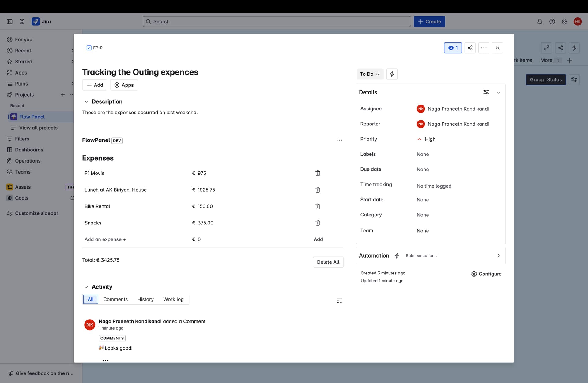
Task: Reverse the activity sort order icon
Action: 339,301
